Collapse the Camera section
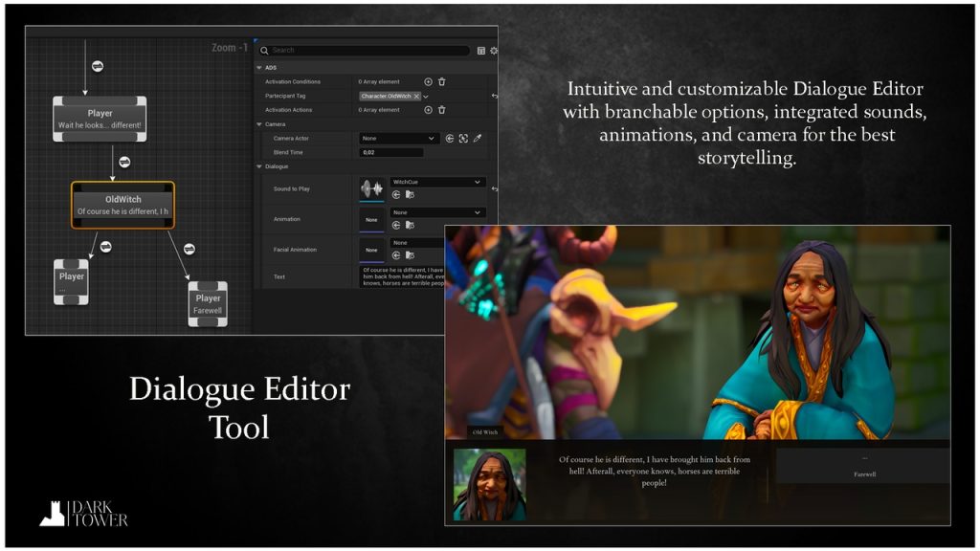The height and width of the screenshot is (551, 980). 259,124
